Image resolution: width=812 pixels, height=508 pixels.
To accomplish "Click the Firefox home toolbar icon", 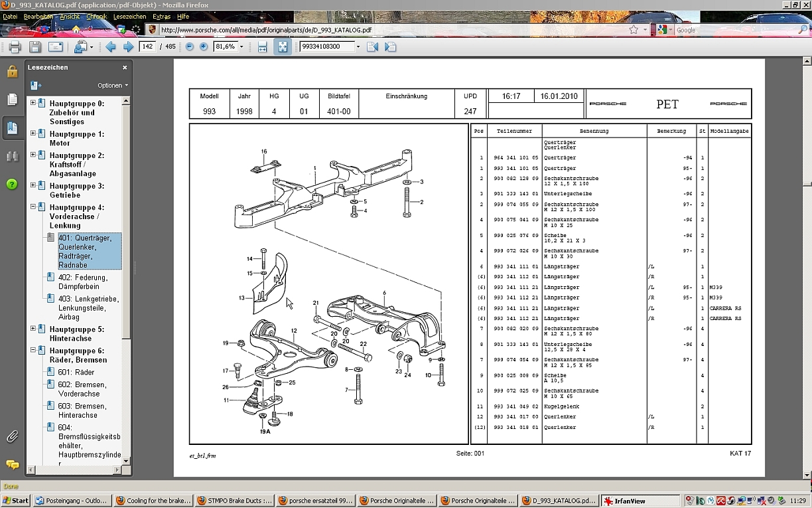I will click(x=76, y=30).
